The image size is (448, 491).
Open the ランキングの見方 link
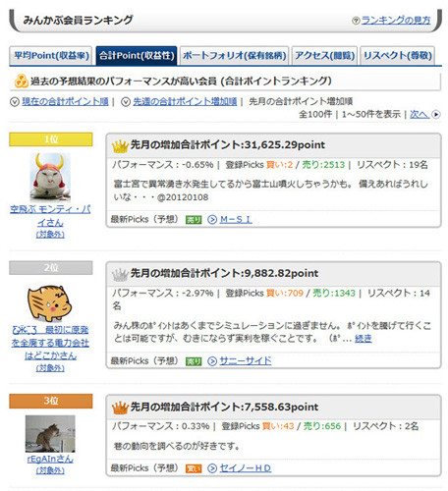[x=396, y=21]
